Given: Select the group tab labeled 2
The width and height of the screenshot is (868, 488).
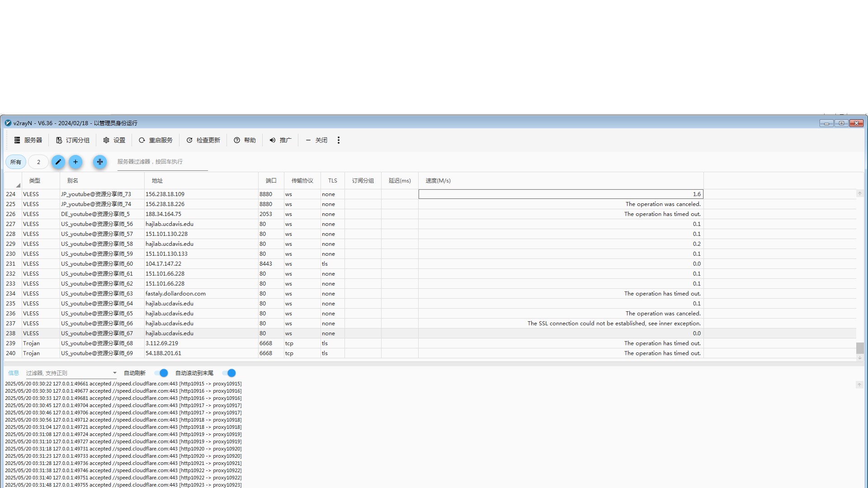Looking at the screenshot, I should click(x=38, y=162).
